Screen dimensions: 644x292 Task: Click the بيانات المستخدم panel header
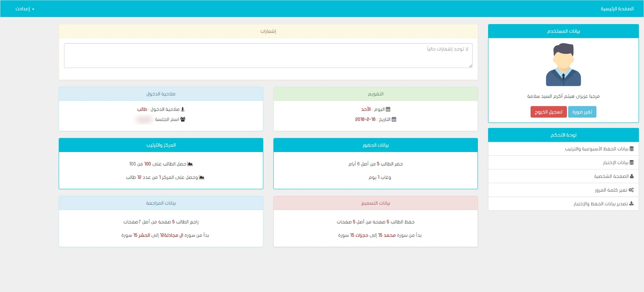click(x=563, y=31)
